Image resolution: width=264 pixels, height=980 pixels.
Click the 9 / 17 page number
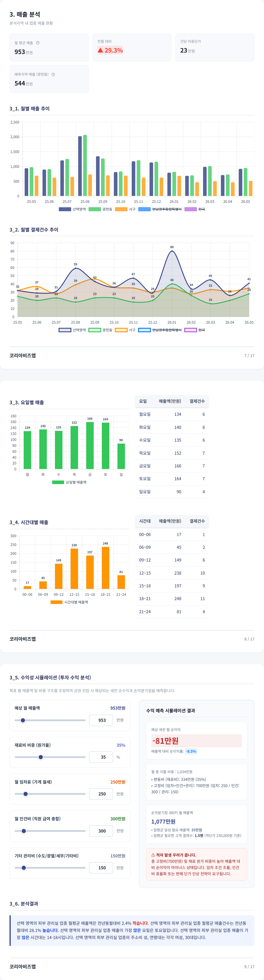249,967
